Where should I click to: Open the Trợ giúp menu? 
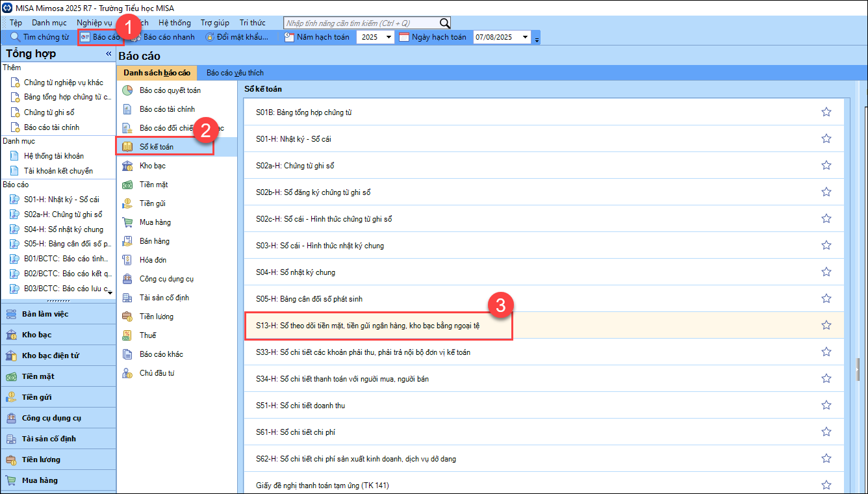pyautogui.click(x=215, y=23)
